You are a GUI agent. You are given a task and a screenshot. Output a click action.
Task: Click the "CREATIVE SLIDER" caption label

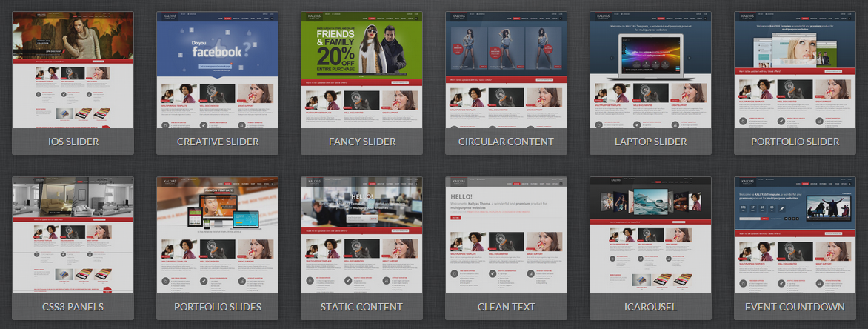[218, 142]
